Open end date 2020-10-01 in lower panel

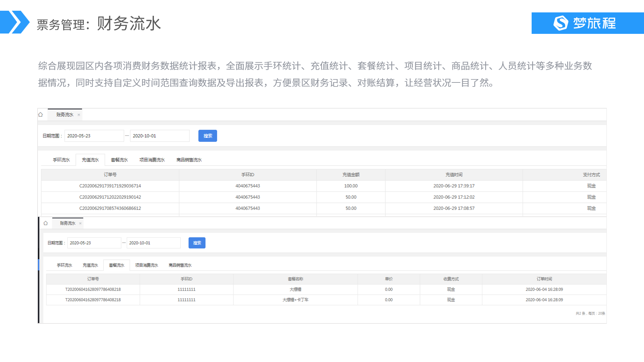(154, 243)
